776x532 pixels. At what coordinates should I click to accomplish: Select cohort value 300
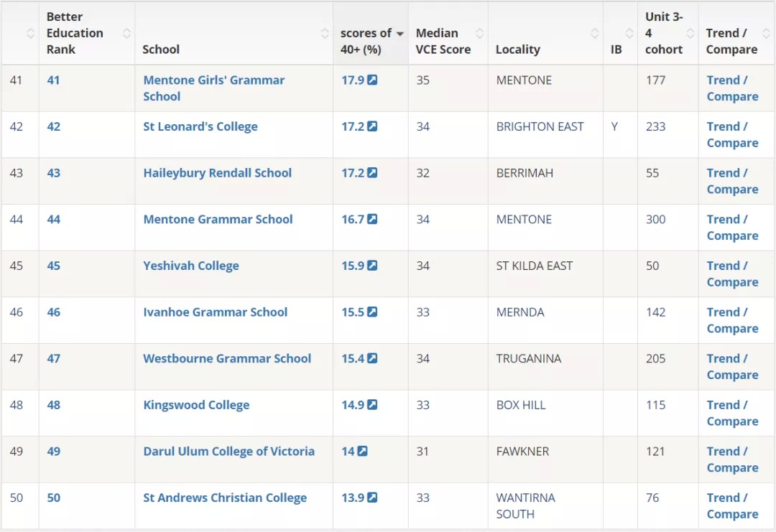656,220
